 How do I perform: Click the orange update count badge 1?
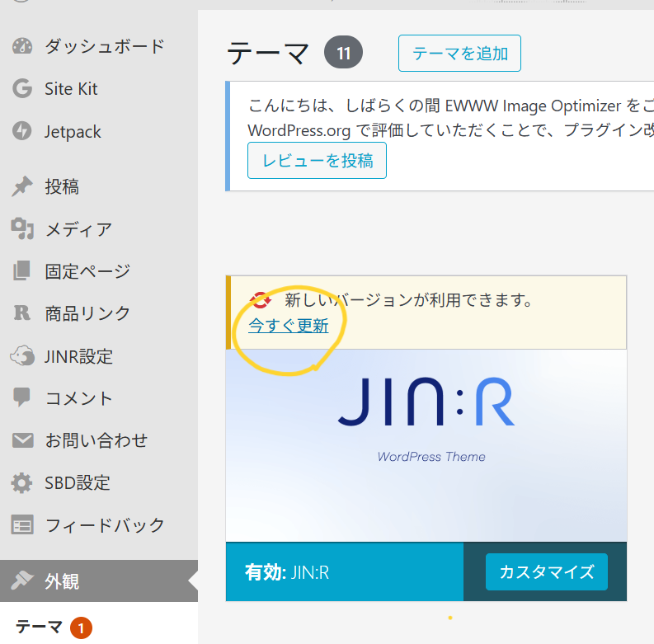coord(81,628)
